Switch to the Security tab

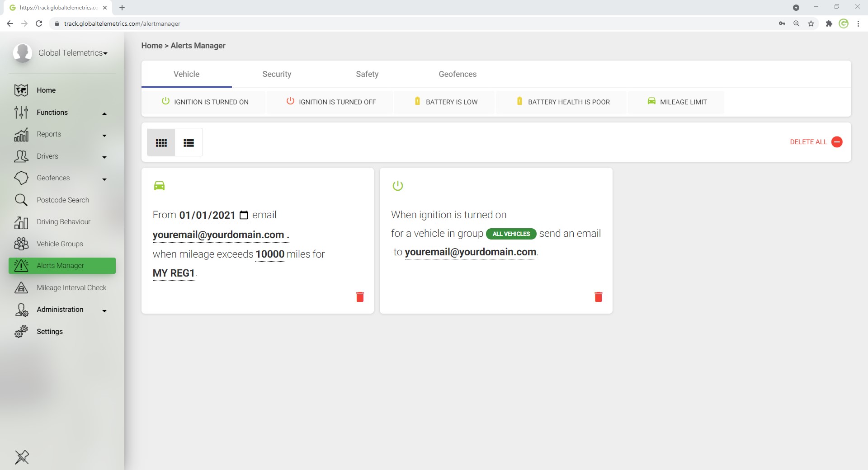(x=277, y=74)
